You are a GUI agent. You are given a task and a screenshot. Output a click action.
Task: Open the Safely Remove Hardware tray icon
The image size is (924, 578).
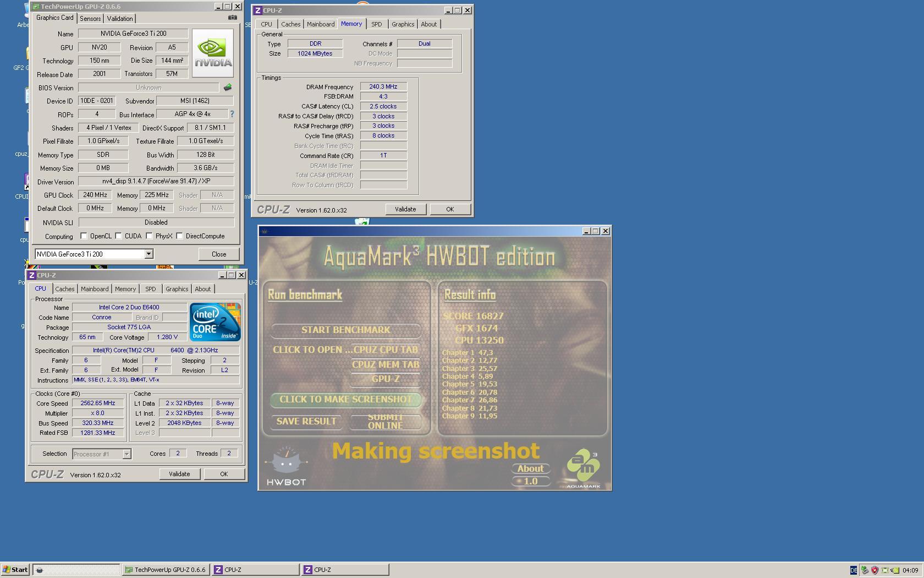(x=865, y=570)
